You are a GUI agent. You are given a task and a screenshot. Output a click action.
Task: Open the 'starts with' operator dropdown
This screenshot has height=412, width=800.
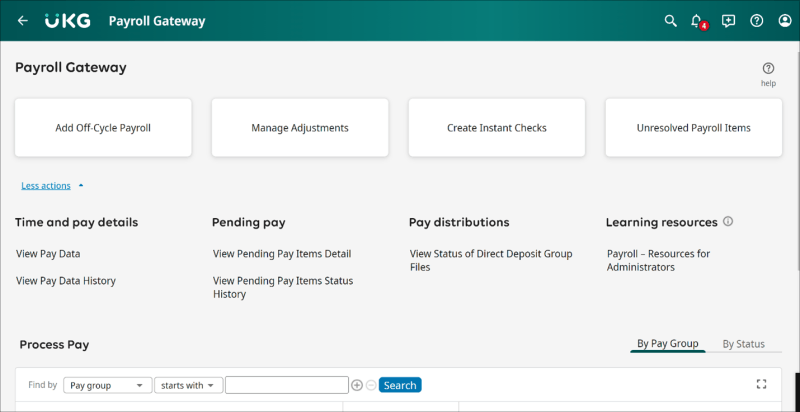(x=188, y=385)
